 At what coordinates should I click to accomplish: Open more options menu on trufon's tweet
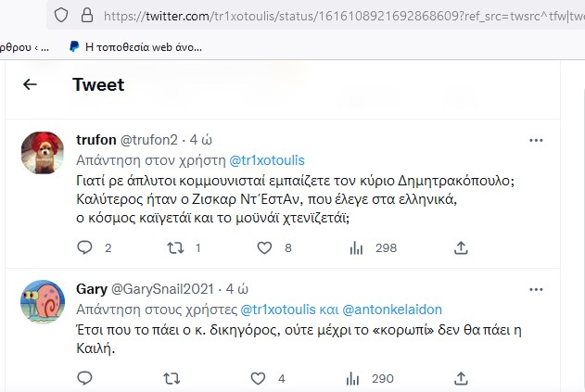[536, 140]
